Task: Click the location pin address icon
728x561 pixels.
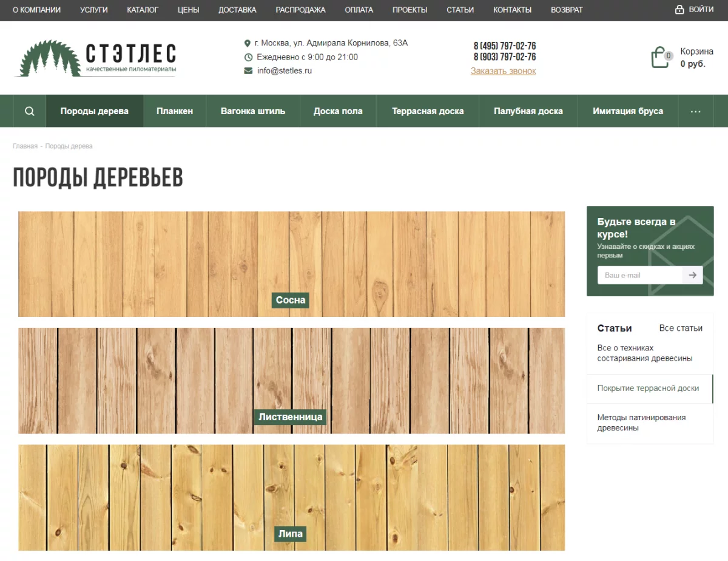Action: pos(248,43)
